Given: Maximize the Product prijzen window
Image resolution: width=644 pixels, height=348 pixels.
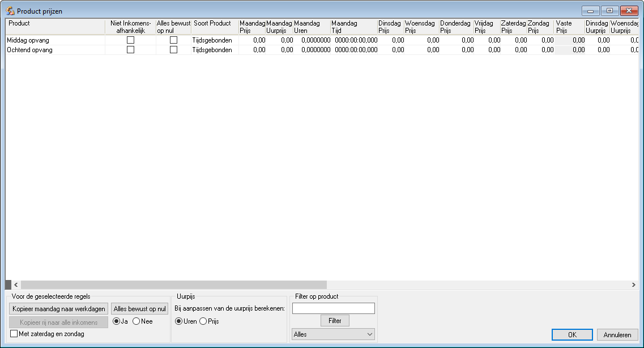Looking at the screenshot, I should pos(609,11).
